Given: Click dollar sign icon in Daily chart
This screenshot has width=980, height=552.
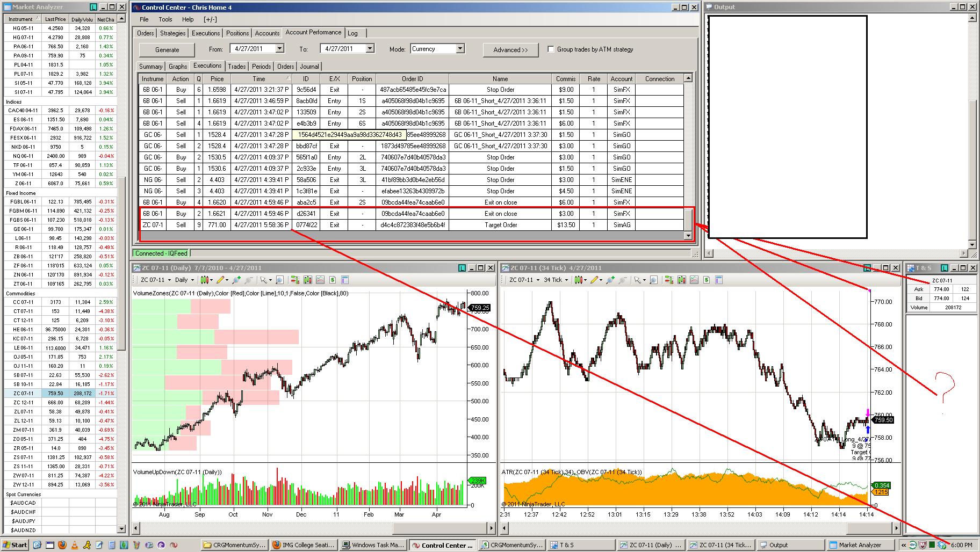Looking at the screenshot, I should tap(333, 280).
